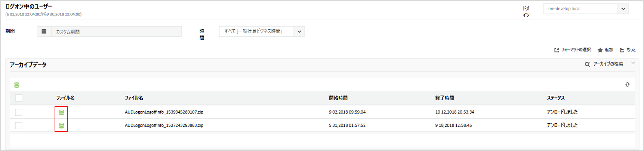Click database icon for AUDLogonLogoffInfo_1537243293863.zip
This screenshot has width=644, height=151.
(62, 126)
